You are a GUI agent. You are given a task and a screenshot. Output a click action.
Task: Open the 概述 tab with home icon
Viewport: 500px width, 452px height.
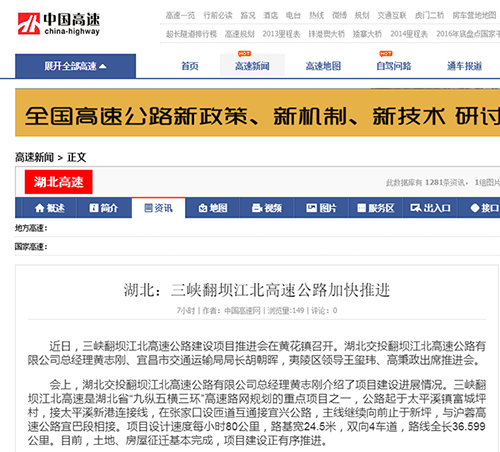49,208
